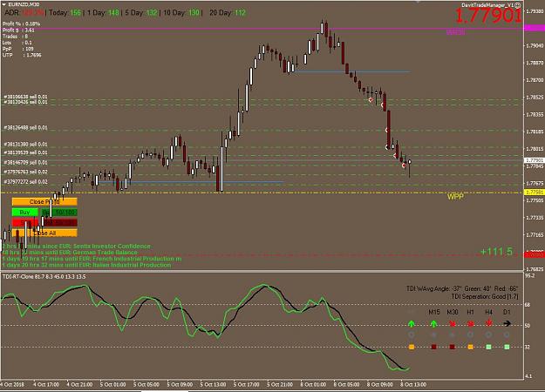Click order label #38139529 sell 0.01

(x=25, y=152)
